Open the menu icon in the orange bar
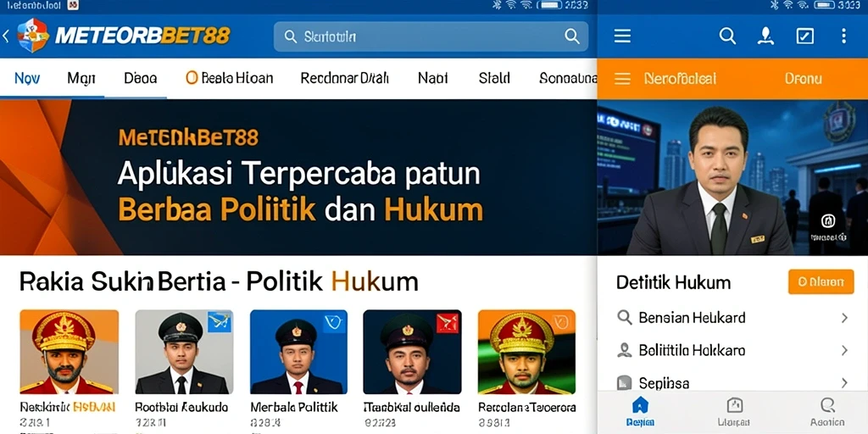This screenshot has width=868, height=434. click(x=622, y=79)
